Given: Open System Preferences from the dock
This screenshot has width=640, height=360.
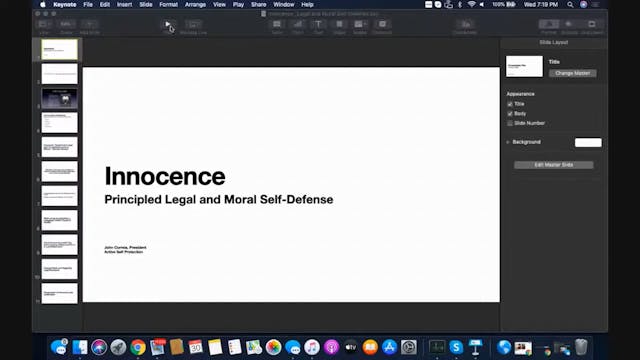Looking at the screenshot, I should tap(409, 347).
